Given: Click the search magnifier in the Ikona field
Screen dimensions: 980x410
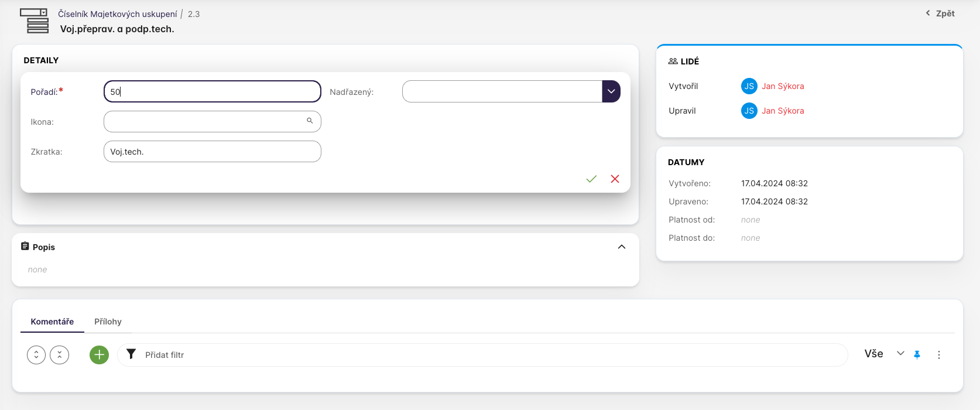Looking at the screenshot, I should [310, 121].
